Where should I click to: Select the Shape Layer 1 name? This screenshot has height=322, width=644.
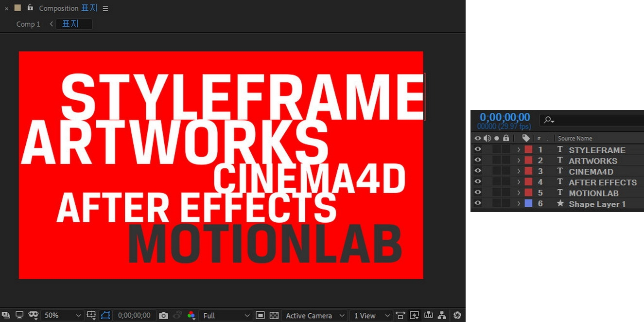click(x=597, y=204)
